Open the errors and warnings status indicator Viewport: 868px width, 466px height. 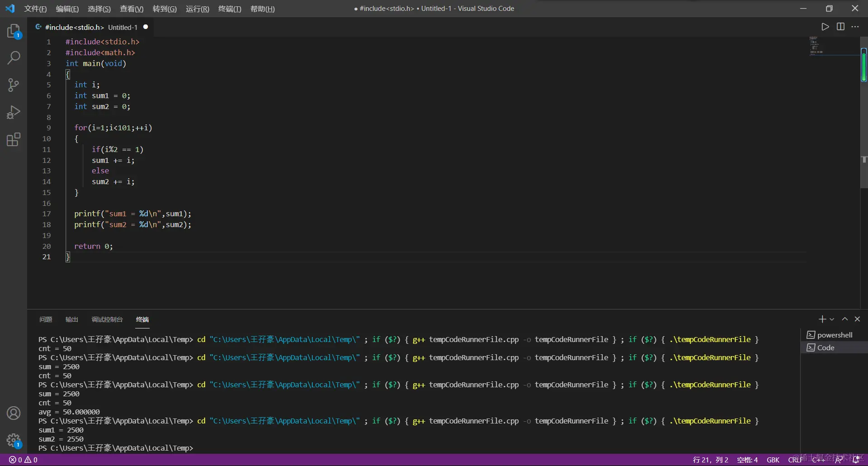coord(24,460)
